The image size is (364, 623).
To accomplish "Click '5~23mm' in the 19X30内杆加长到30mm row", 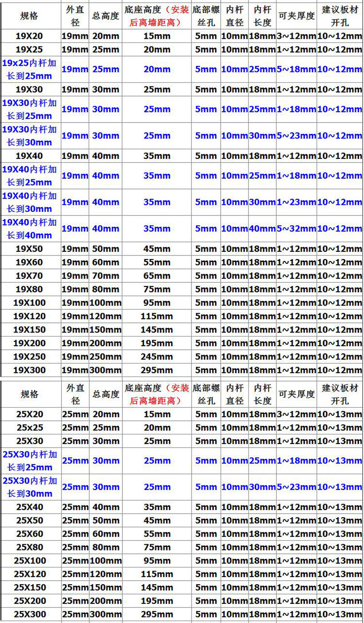I will 296,136.
